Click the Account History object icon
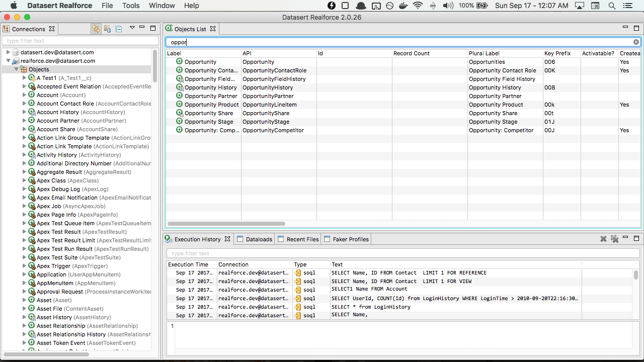The height and width of the screenshot is (362, 644). click(x=32, y=112)
